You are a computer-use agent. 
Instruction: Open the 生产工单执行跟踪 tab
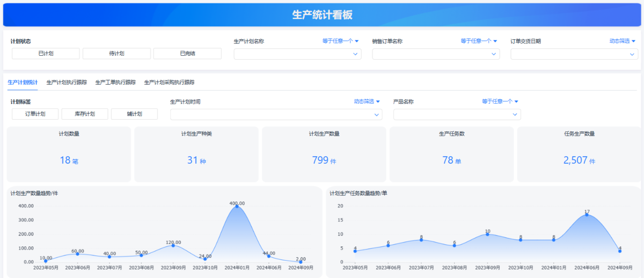pos(115,83)
